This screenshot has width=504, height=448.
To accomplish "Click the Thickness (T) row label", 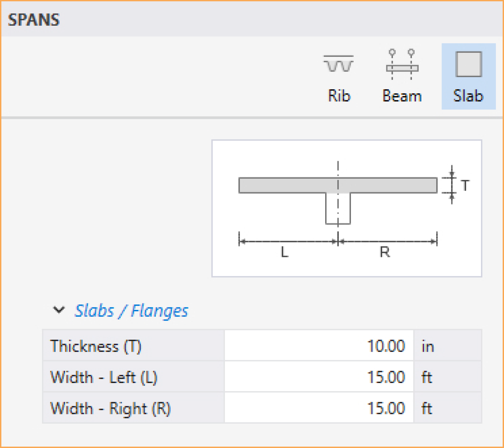I will [96, 346].
